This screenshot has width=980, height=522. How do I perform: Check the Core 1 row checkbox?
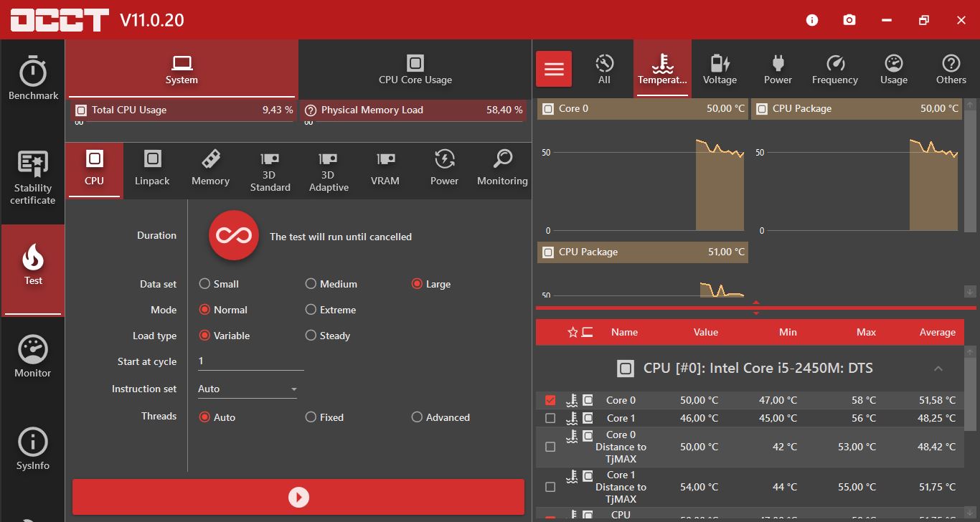click(550, 418)
